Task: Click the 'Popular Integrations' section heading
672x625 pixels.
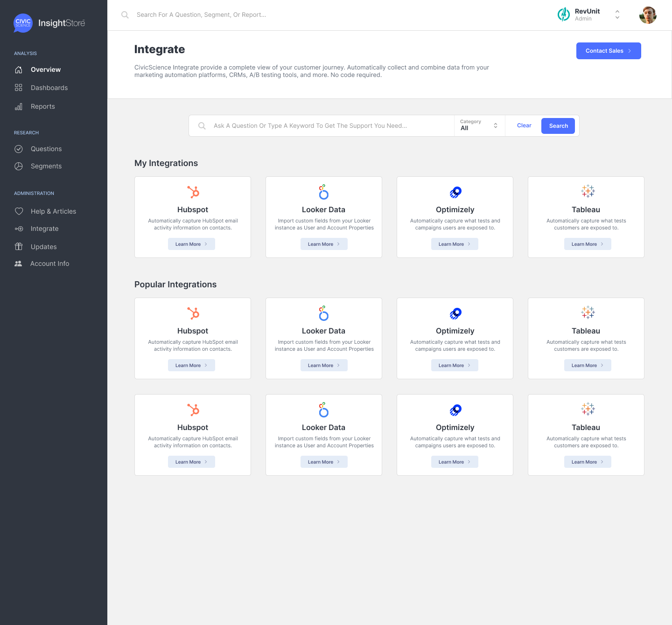Action: 175,285
